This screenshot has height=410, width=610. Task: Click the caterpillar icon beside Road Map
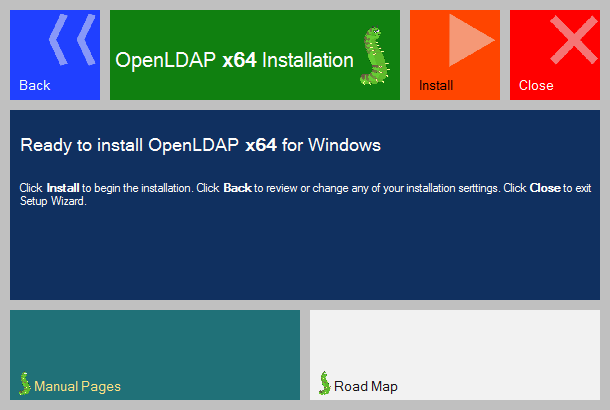324,383
